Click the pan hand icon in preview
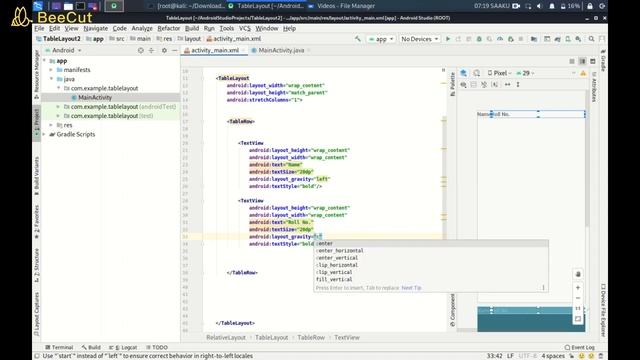 tap(578, 274)
